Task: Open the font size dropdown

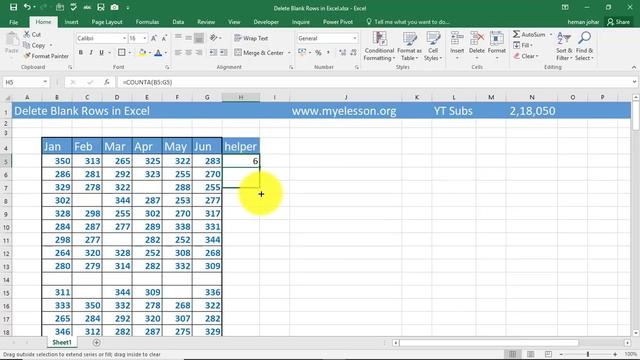Action: [x=144, y=38]
